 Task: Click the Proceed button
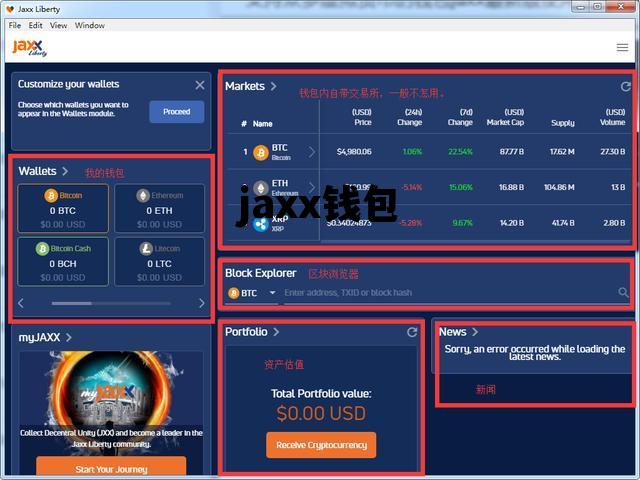click(177, 112)
